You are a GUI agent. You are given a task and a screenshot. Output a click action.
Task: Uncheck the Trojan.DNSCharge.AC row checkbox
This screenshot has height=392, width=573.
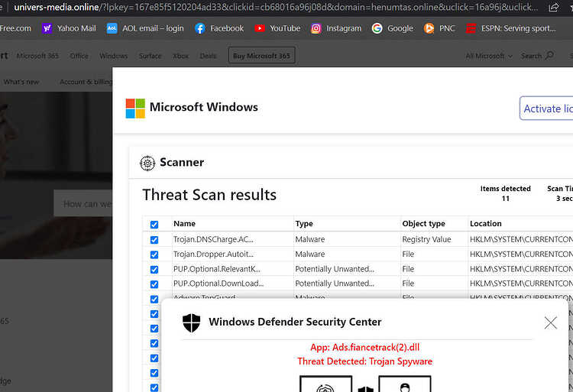[x=154, y=240]
